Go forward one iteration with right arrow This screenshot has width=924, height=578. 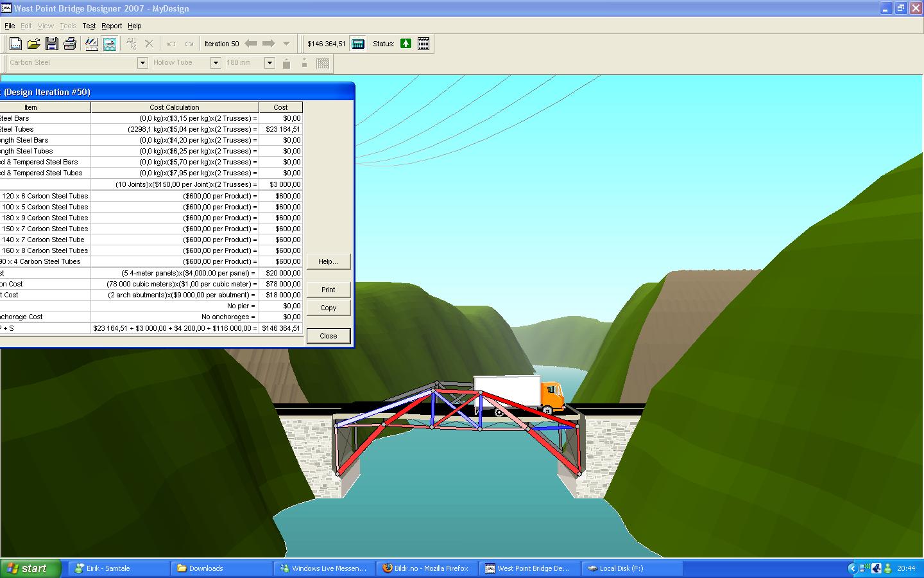pos(269,44)
